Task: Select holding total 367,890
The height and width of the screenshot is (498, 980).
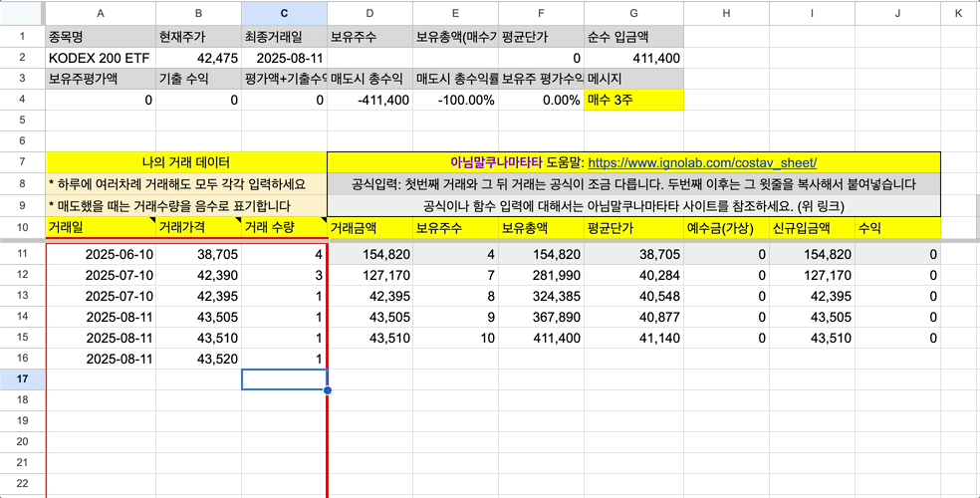Action: tap(541, 317)
